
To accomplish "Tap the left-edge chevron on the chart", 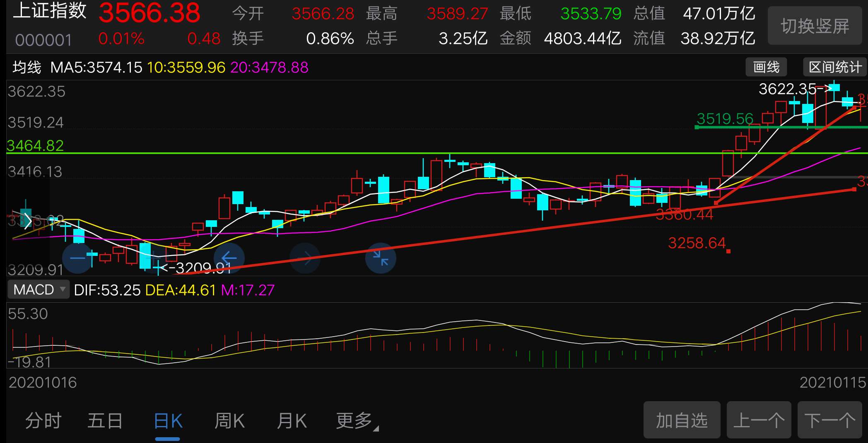I will click(27, 221).
